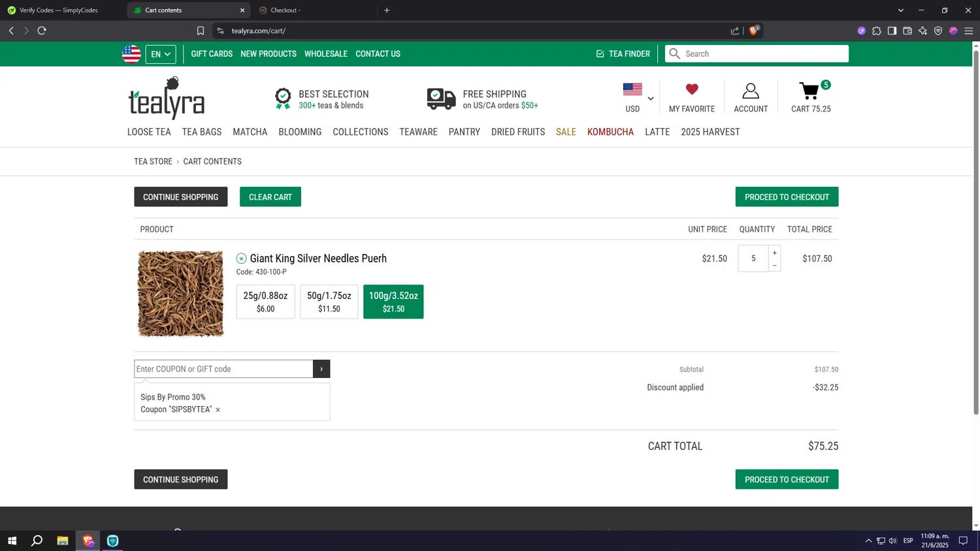
Task: Toggle the browser sidebar panel icon
Action: click(x=892, y=31)
